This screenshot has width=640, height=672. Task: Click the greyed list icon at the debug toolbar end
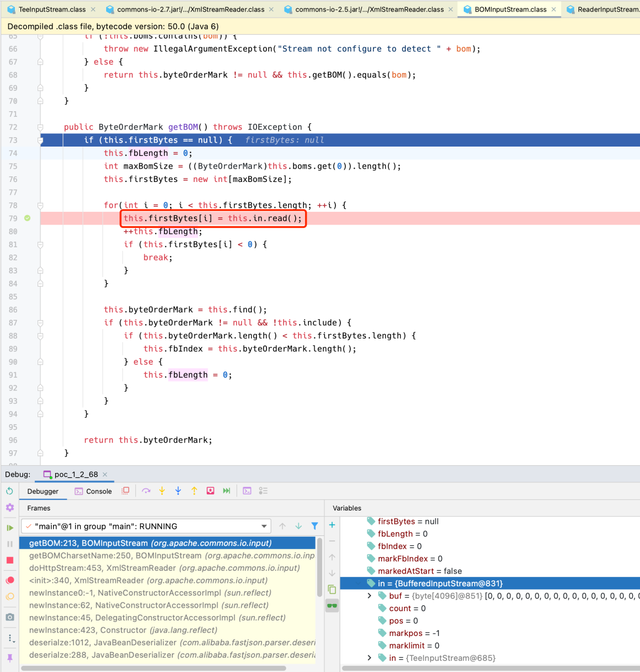tap(263, 491)
